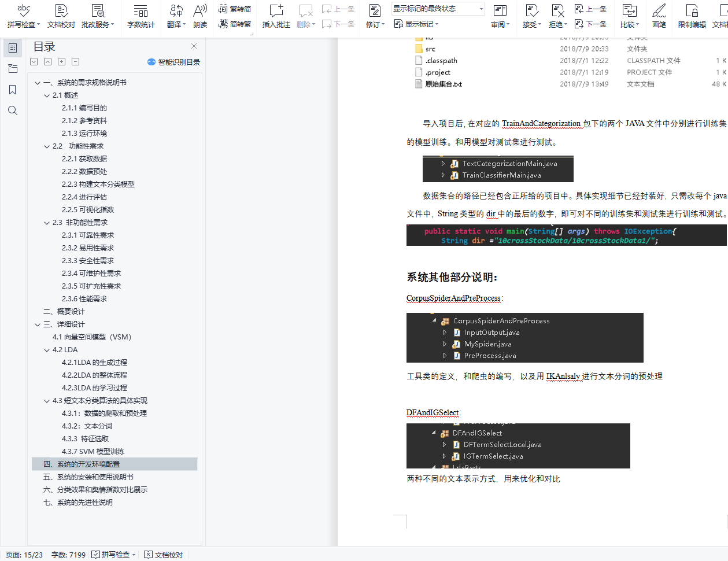Collapse the 2.3 非功能性需求 outline node
This screenshot has height=561, width=728.
[47, 223]
